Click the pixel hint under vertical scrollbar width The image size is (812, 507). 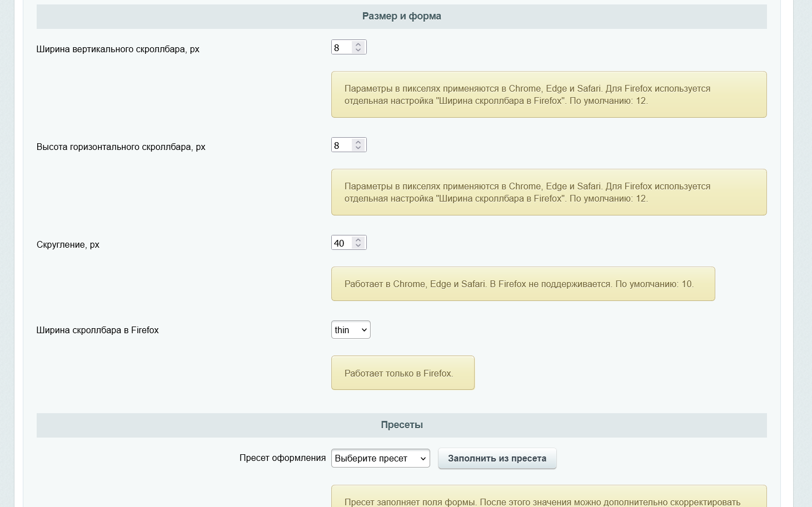click(549, 94)
